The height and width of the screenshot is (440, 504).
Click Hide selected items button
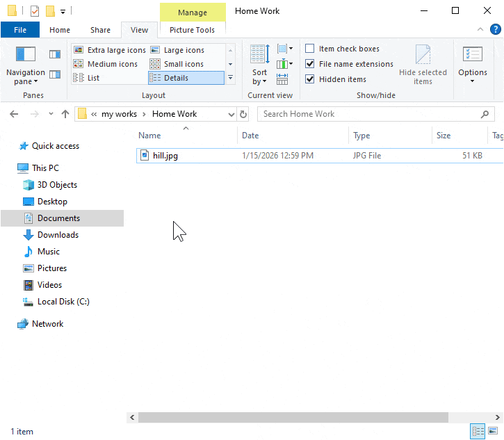[x=423, y=65]
